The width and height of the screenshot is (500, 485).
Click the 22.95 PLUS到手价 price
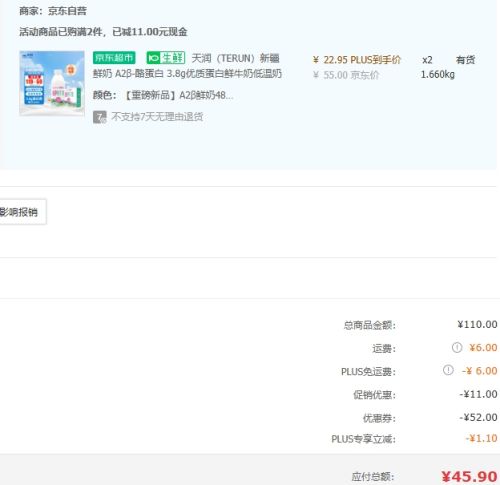(x=357, y=60)
